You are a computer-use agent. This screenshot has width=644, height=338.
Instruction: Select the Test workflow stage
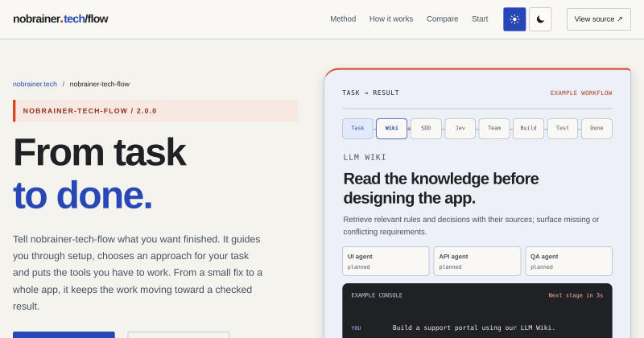[x=562, y=129]
